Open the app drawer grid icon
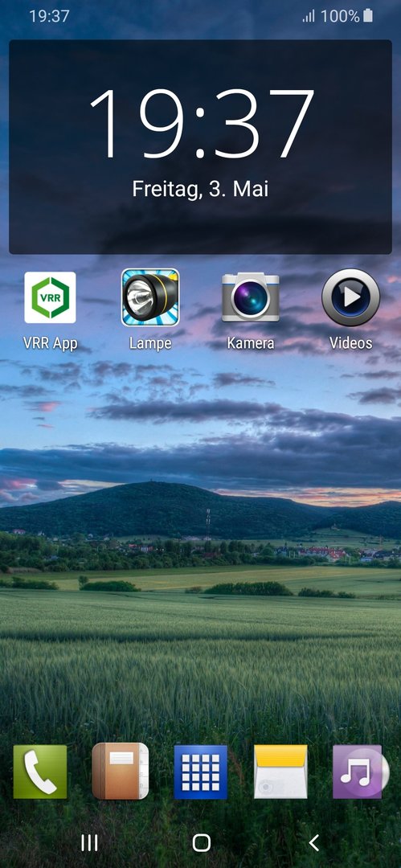401x868 pixels. (201, 772)
